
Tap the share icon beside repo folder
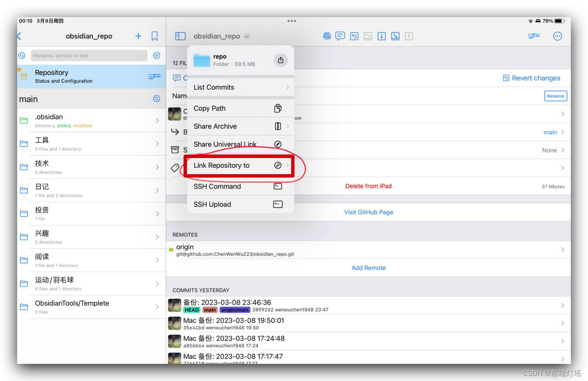pos(281,60)
